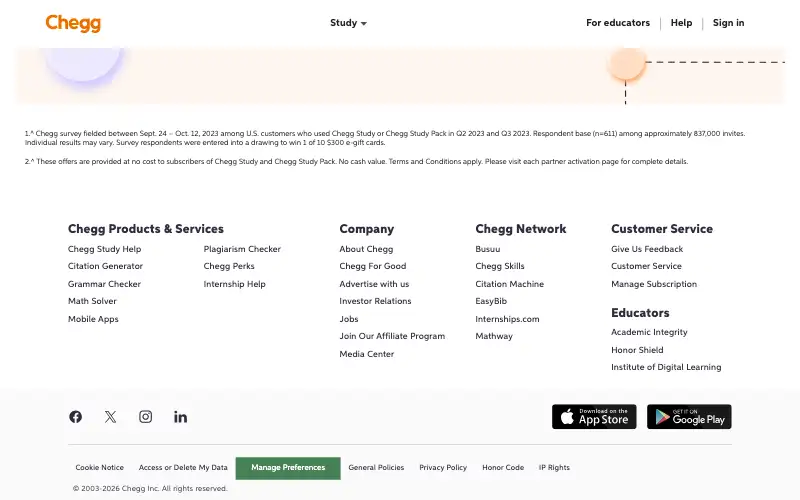Open the Customer Service link
This screenshot has width=800, height=500.
pyautogui.click(x=646, y=266)
